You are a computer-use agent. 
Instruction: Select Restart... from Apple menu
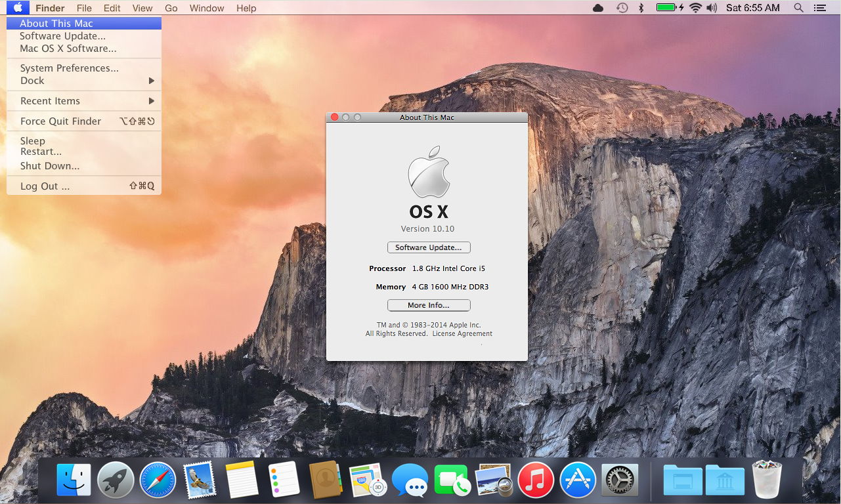click(84, 152)
